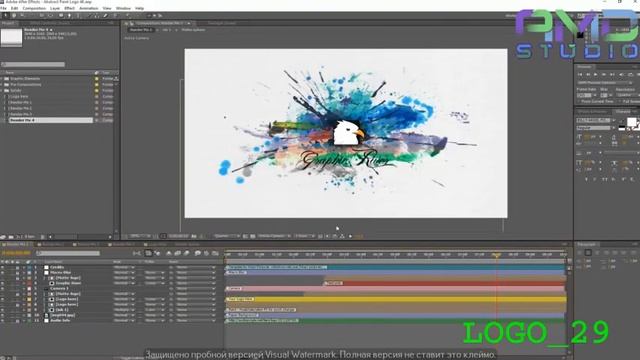This screenshot has width=640, height=360.
Task: Enable From Current Time checkbox
Action: click(x=579, y=101)
